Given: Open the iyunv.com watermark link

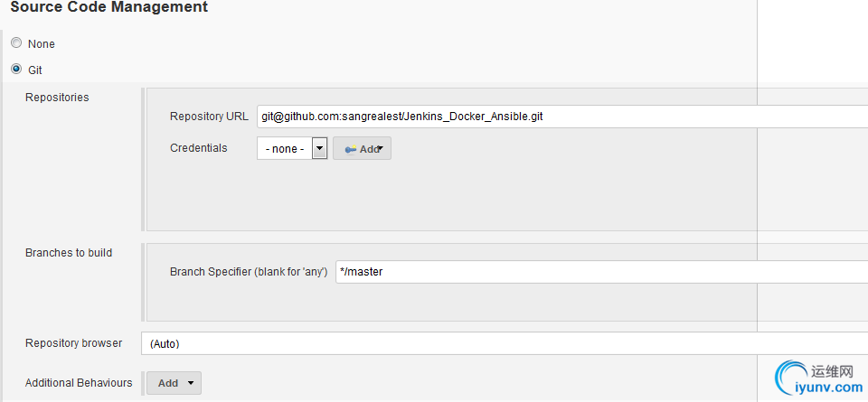Looking at the screenshot, I should tap(835, 388).
